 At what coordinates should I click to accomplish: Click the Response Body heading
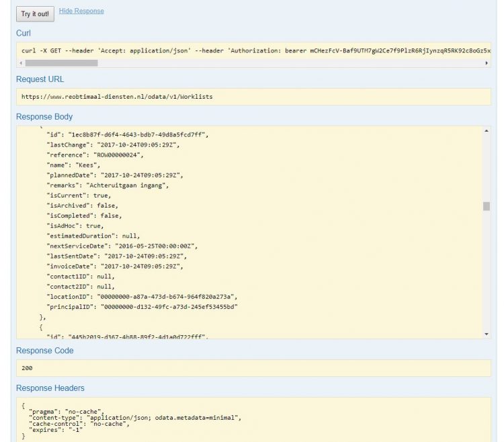point(44,117)
